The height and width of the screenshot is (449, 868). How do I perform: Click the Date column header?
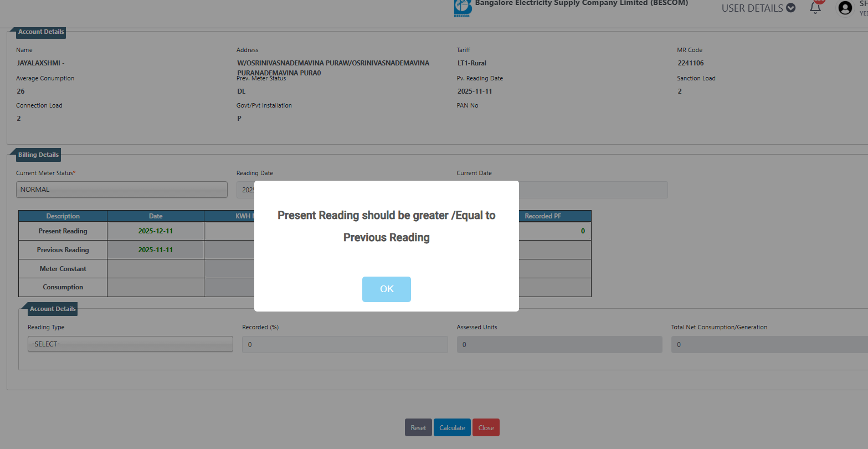point(156,216)
